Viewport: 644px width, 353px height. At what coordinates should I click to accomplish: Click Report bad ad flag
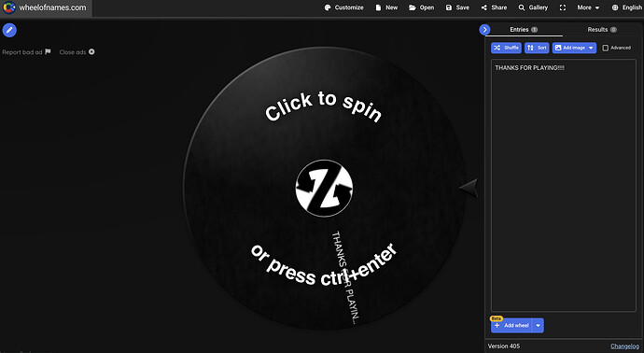pyautogui.click(x=26, y=51)
